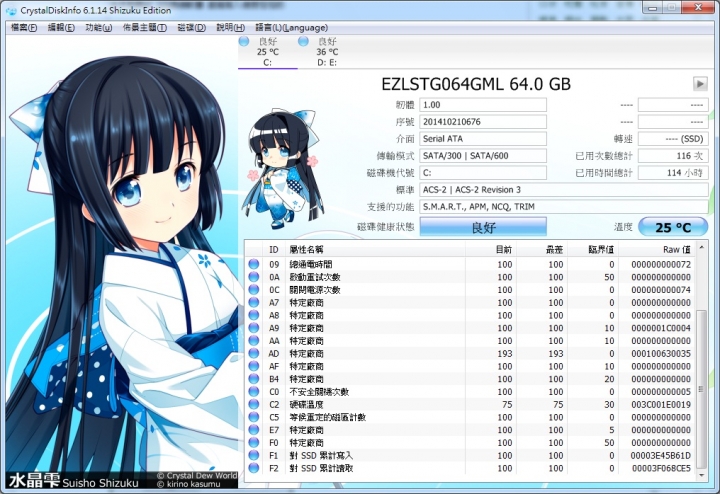Click the interface field Serial ATA
The width and height of the screenshot is (720, 494).
[x=483, y=139]
